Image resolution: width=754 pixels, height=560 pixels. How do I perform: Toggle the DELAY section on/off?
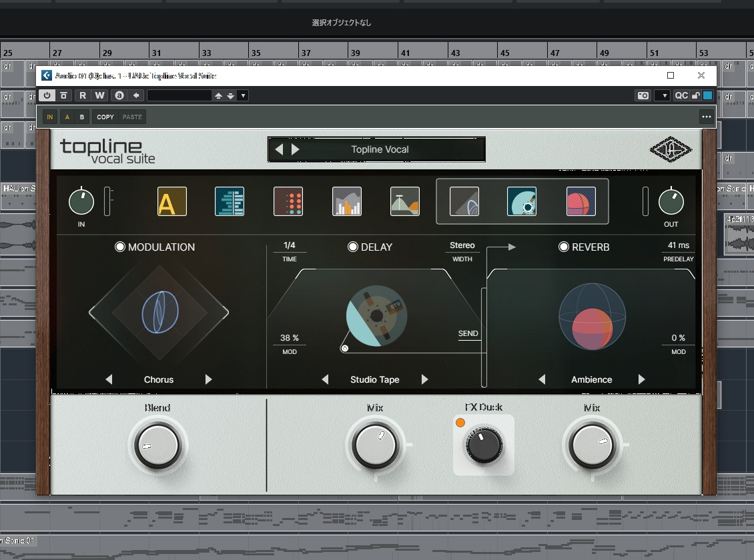pos(353,247)
